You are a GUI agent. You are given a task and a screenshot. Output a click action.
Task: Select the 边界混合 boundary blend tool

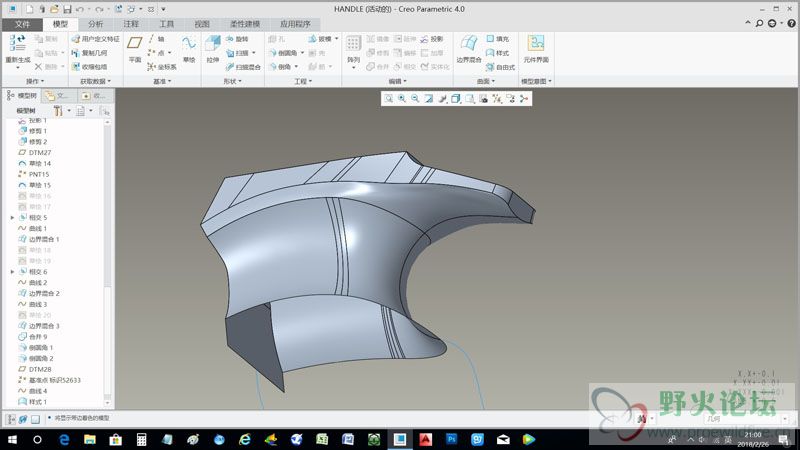pyautogui.click(x=469, y=48)
